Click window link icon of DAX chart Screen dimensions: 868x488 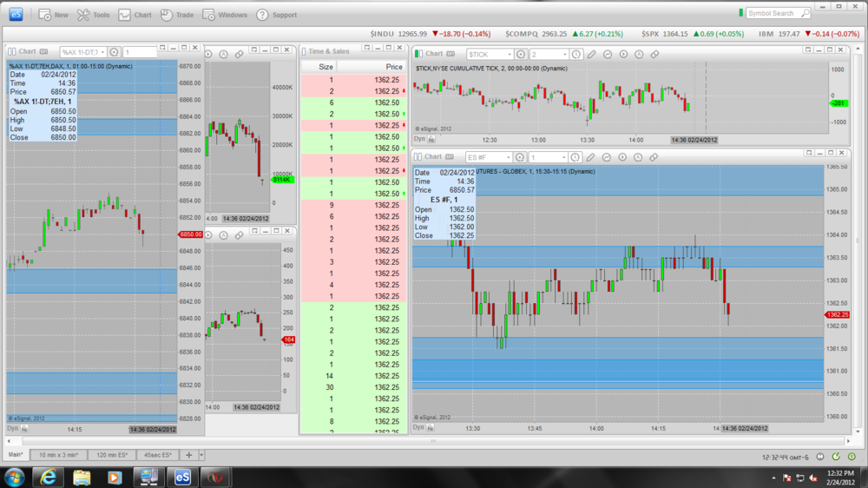click(11, 51)
